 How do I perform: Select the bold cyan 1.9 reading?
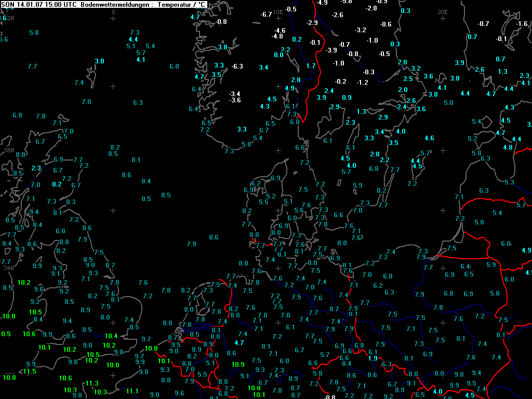[373, 358]
